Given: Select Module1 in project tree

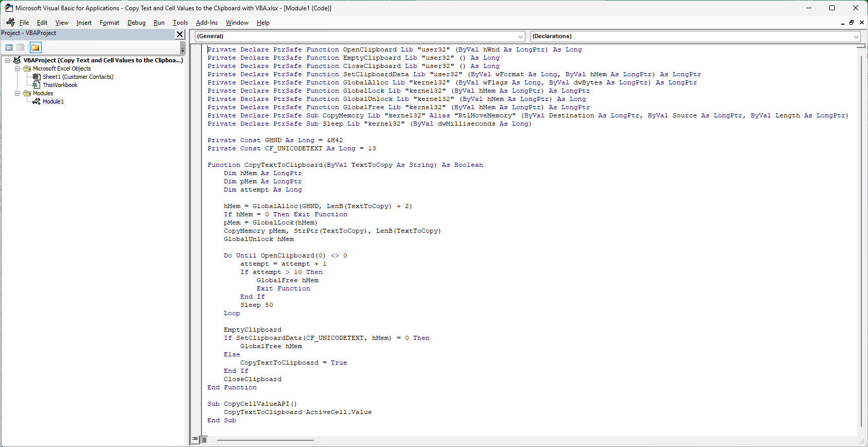Looking at the screenshot, I should 53,101.
